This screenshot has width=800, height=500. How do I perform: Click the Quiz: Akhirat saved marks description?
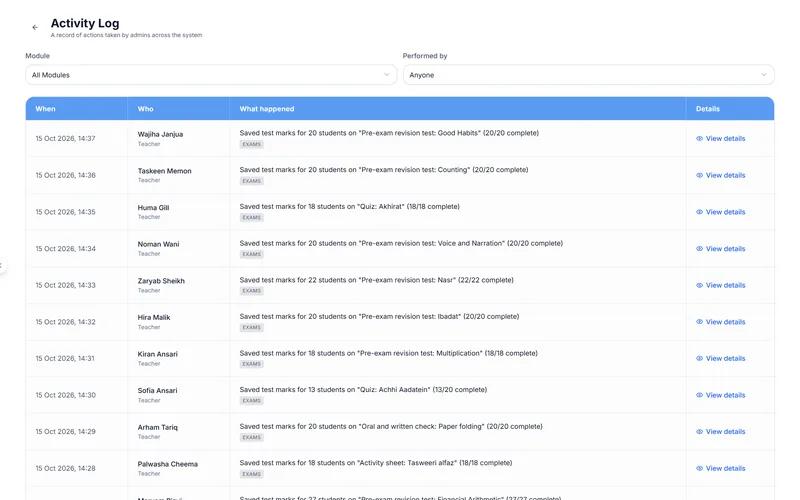click(x=349, y=207)
